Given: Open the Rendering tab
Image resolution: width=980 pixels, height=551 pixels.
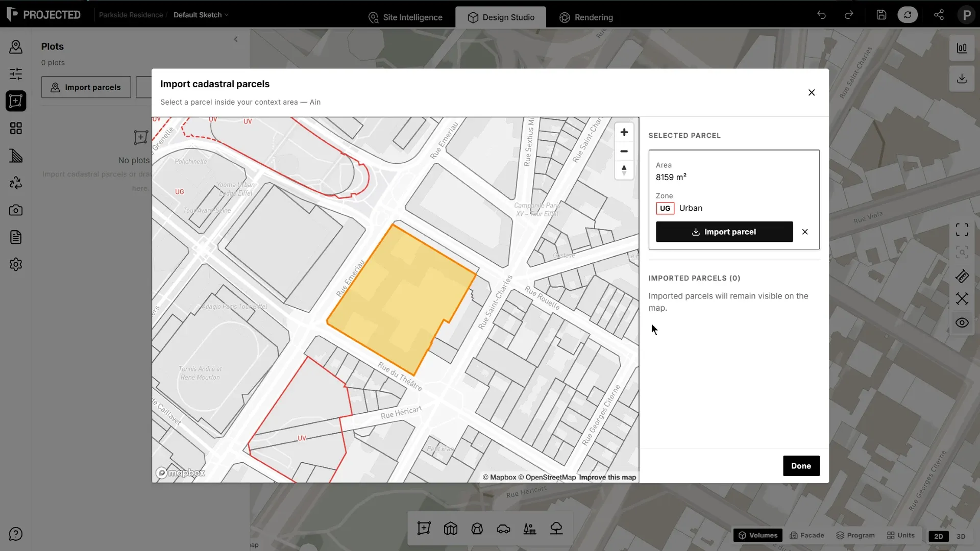Looking at the screenshot, I should tap(586, 17).
